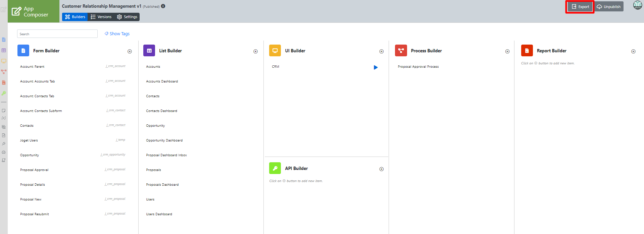Open the gauge icon in left sidebar

coord(4,152)
